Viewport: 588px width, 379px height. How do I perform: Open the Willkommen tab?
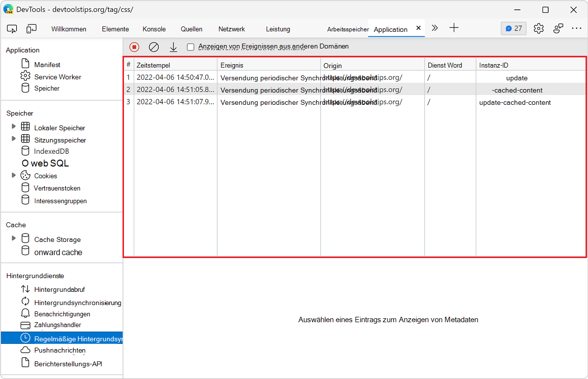[x=69, y=29]
